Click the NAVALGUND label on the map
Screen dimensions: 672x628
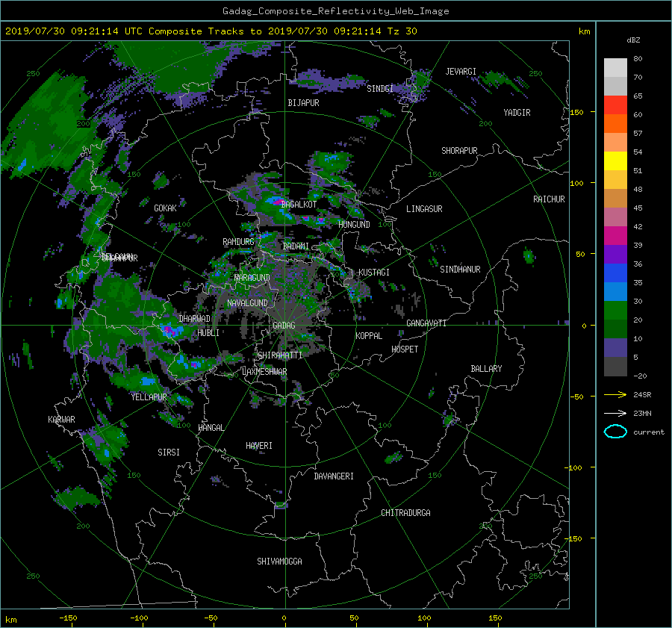(x=247, y=303)
